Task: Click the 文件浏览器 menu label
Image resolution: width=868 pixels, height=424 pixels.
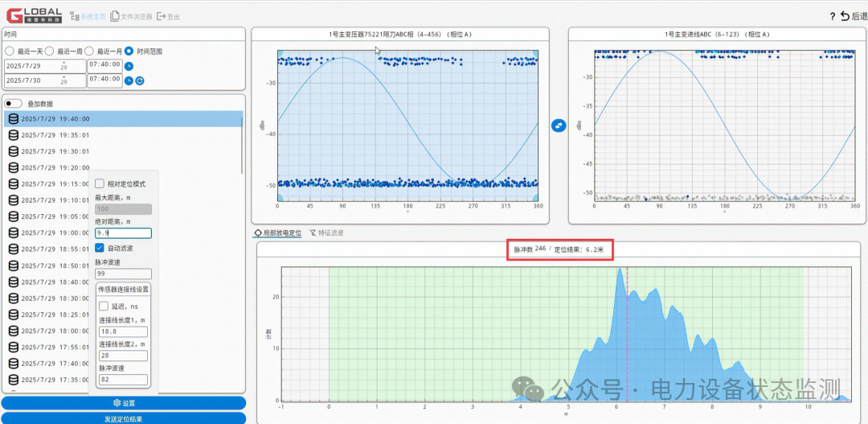Action: click(x=136, y=17)
